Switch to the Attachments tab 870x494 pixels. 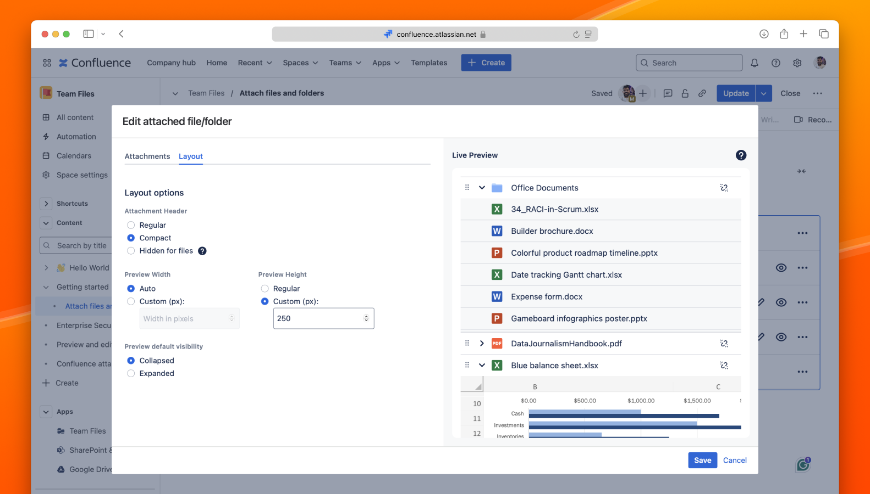point(147,156)
